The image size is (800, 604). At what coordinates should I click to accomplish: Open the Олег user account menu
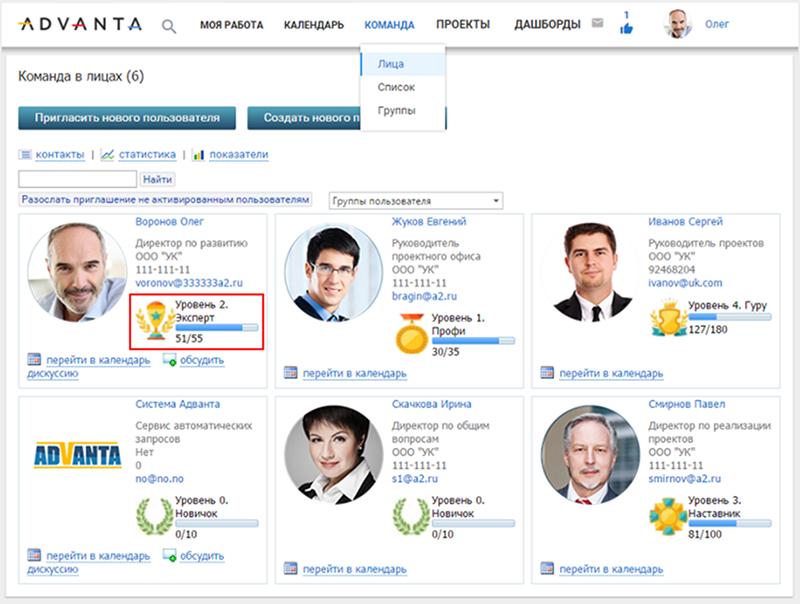tap(717, 24)
